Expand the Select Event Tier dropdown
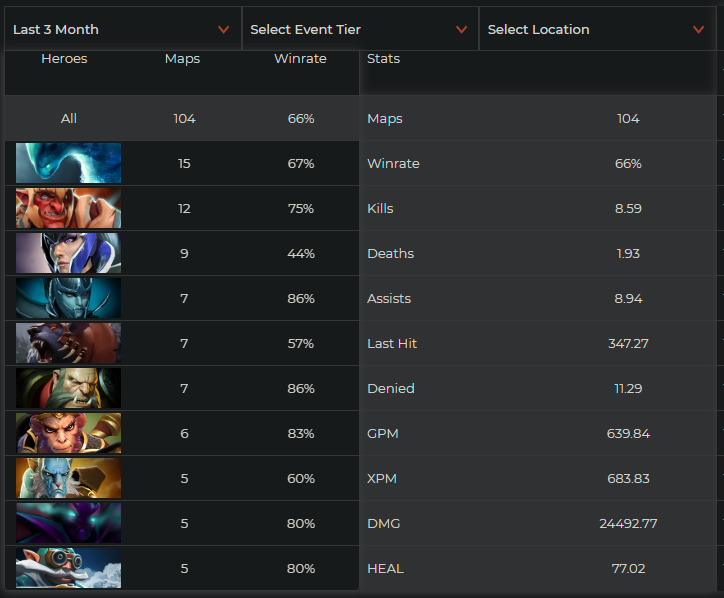This screenshot has width=724, height=598. pos(359,29)
